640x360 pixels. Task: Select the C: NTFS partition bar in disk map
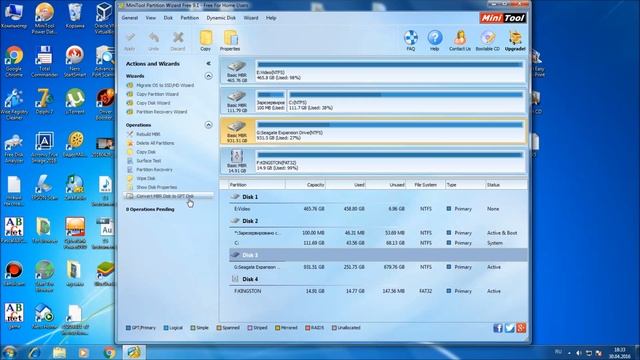406,101
